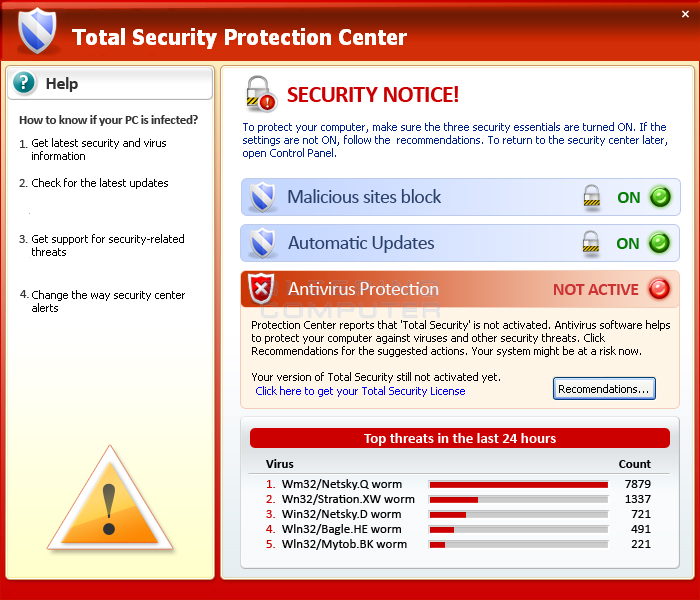Expand the Malicious sites block panel
This screenshot has width=700, height=600.
click(x=460, y=197)
